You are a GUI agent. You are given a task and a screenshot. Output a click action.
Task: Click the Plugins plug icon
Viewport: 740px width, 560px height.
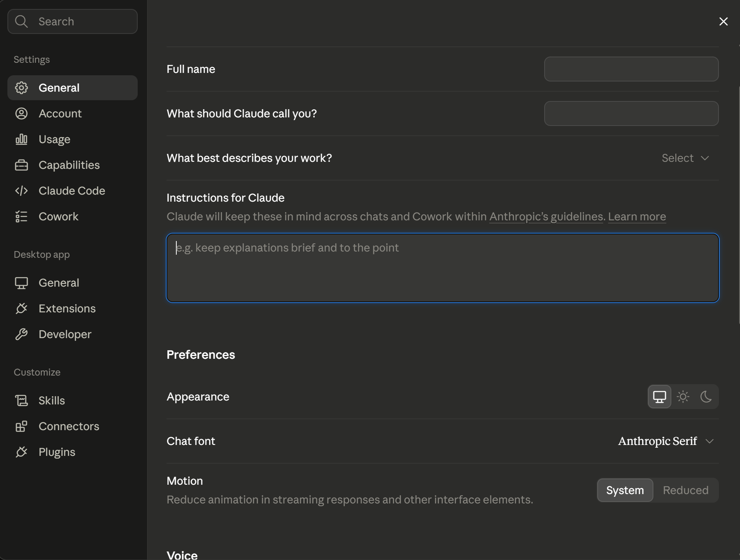pyautogui.click(x=21, y=452)
